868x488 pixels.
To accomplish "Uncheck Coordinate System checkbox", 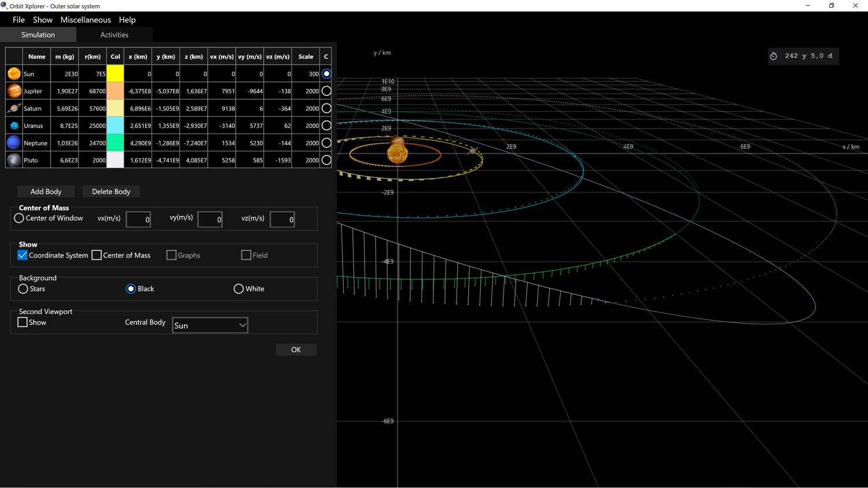I will (23, 255).
